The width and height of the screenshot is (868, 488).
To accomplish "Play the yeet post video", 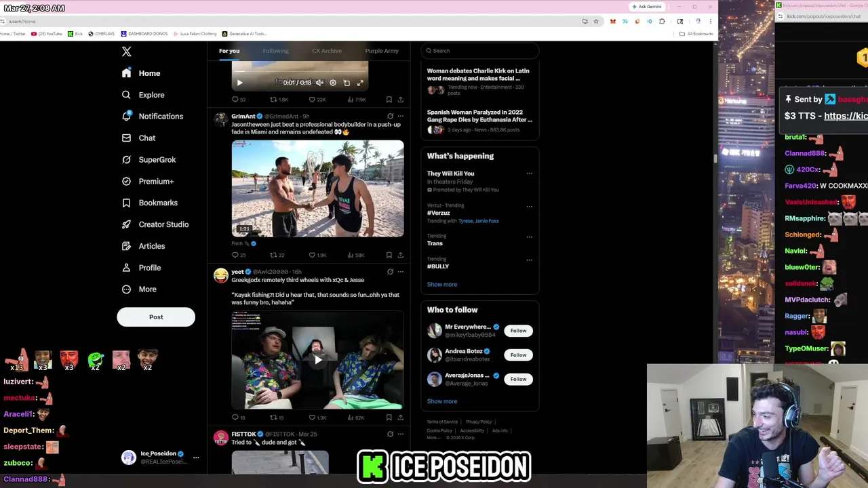I will [x=318, y=360].
